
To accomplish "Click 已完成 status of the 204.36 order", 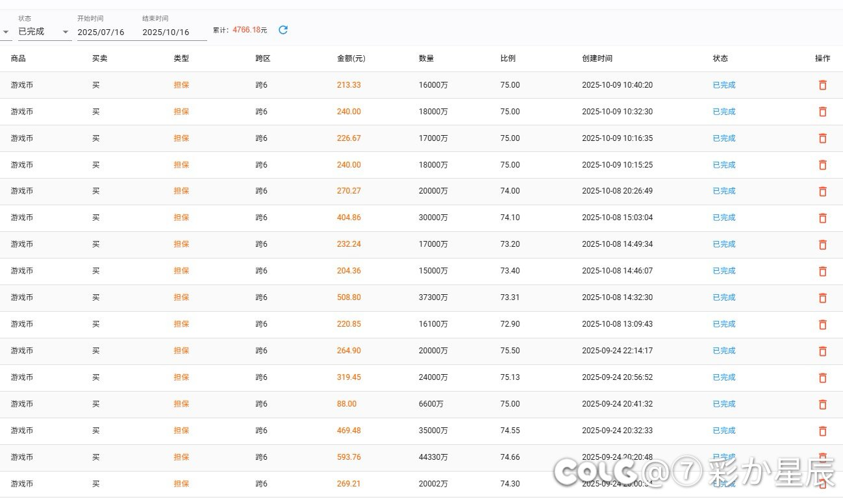I will point(723,271).
